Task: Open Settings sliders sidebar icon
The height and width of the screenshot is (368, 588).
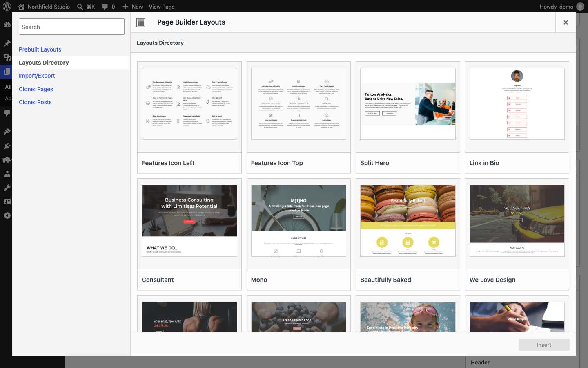Action: (x=7, y=202)
